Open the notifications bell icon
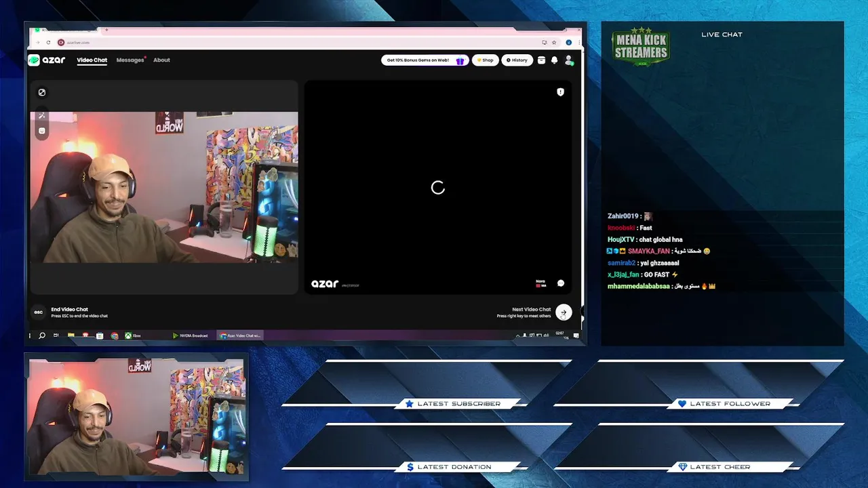868x488 pixels. pyautogui.click(x=554, y=60)
